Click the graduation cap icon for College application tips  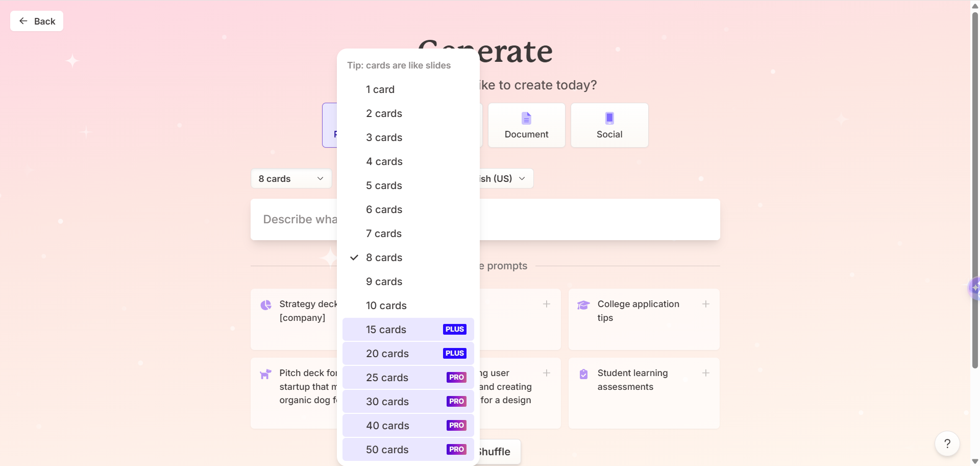tap(583, 305)
